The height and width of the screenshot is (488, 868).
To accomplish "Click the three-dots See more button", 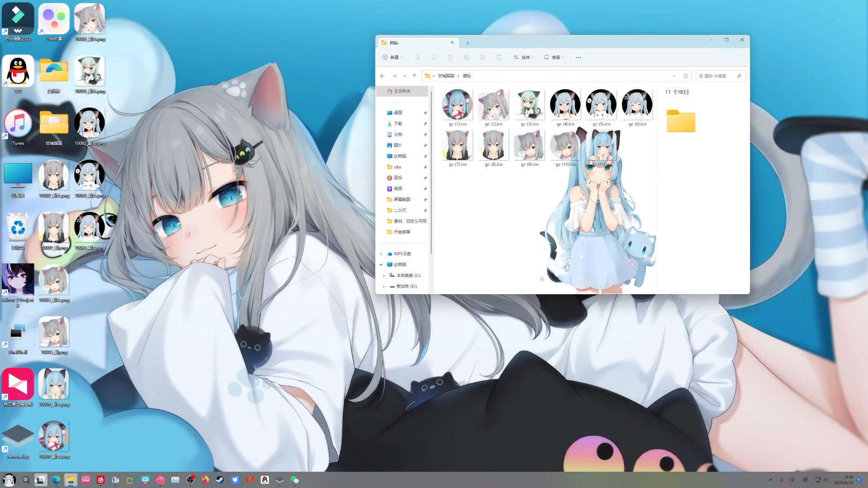I will tap(578, 57).
